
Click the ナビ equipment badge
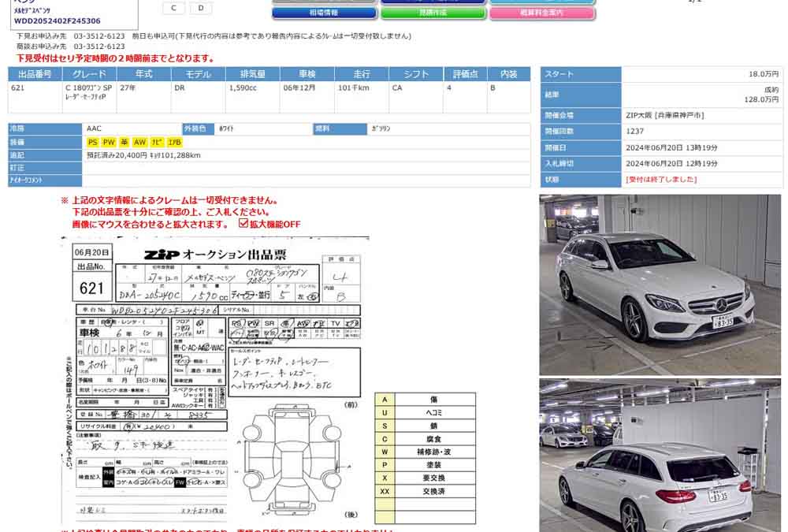[157, 143]
